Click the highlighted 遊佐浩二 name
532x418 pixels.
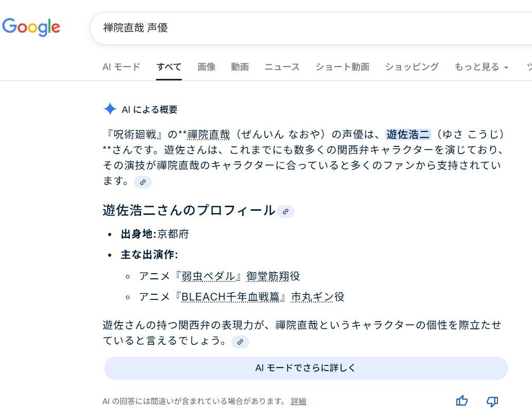[x=408, y=135]
